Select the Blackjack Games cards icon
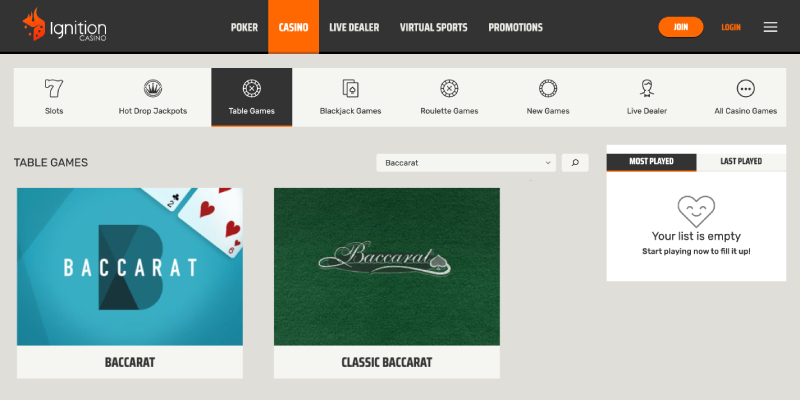Viewport: 800px width, 400px height. 351,88
